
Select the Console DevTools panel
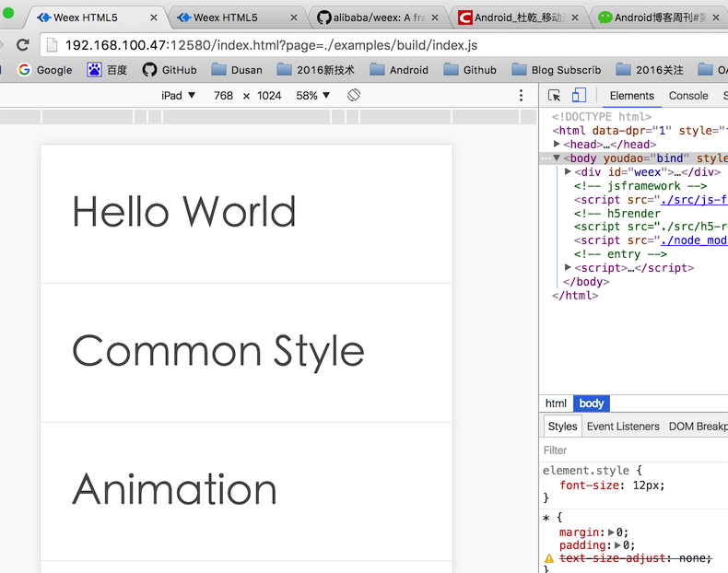click(688, 96)
